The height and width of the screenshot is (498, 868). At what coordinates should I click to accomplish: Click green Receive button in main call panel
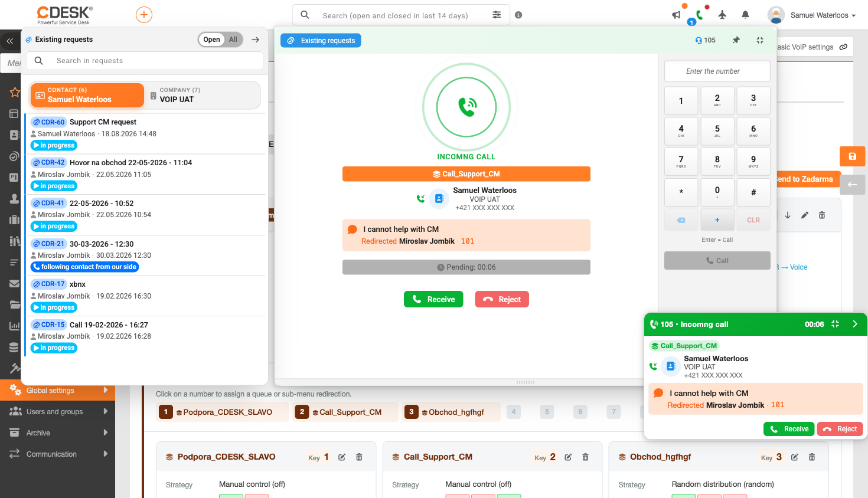[433, 299]
